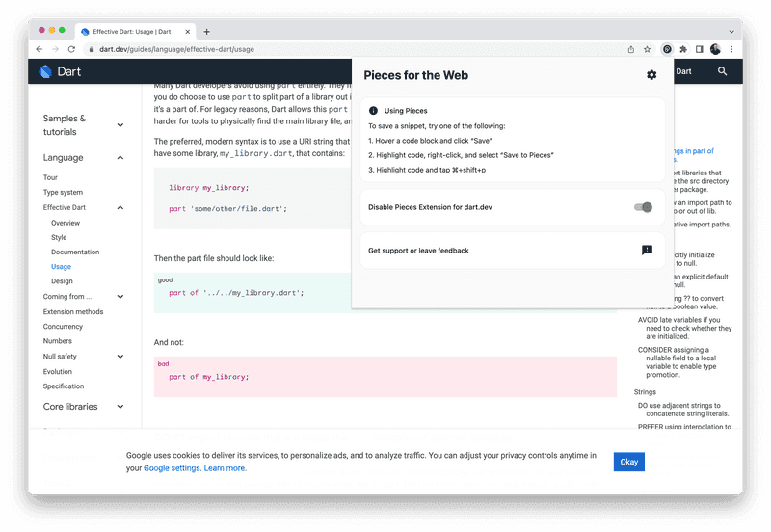Click the feedback icon beside Get support

click(647, 251)
